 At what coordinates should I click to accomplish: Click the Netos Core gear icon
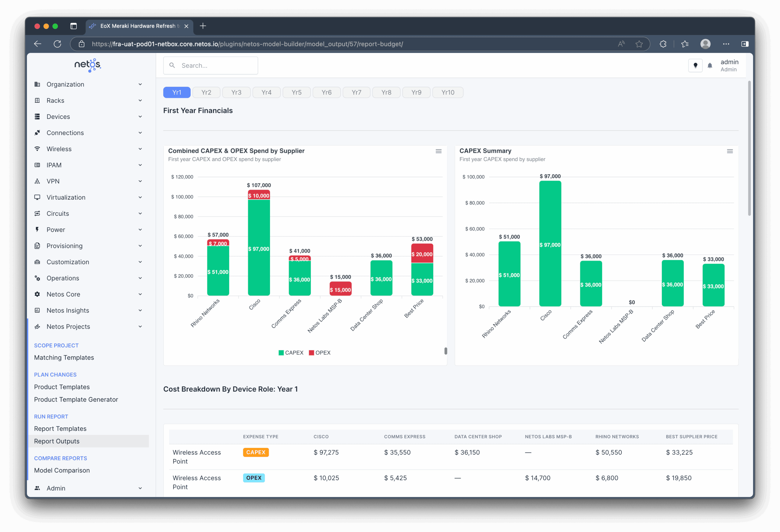click(37, 294)
